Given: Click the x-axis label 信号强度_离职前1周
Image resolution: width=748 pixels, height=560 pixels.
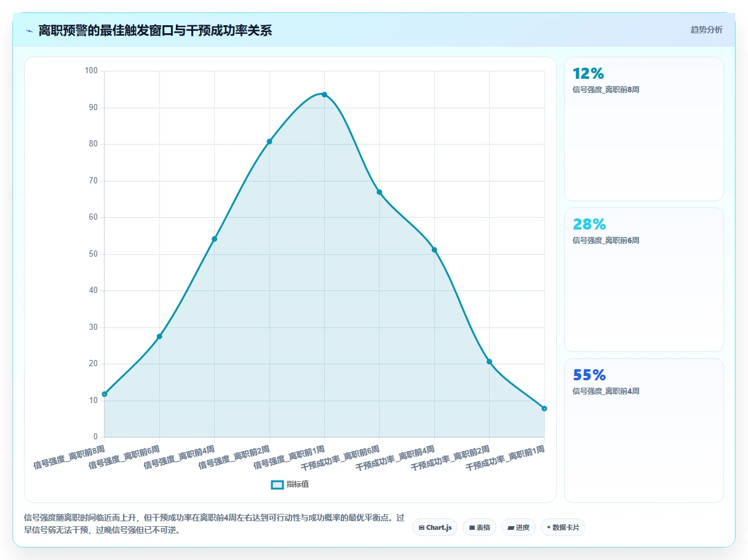Looking at the screenshot, I should coord(289,457).
